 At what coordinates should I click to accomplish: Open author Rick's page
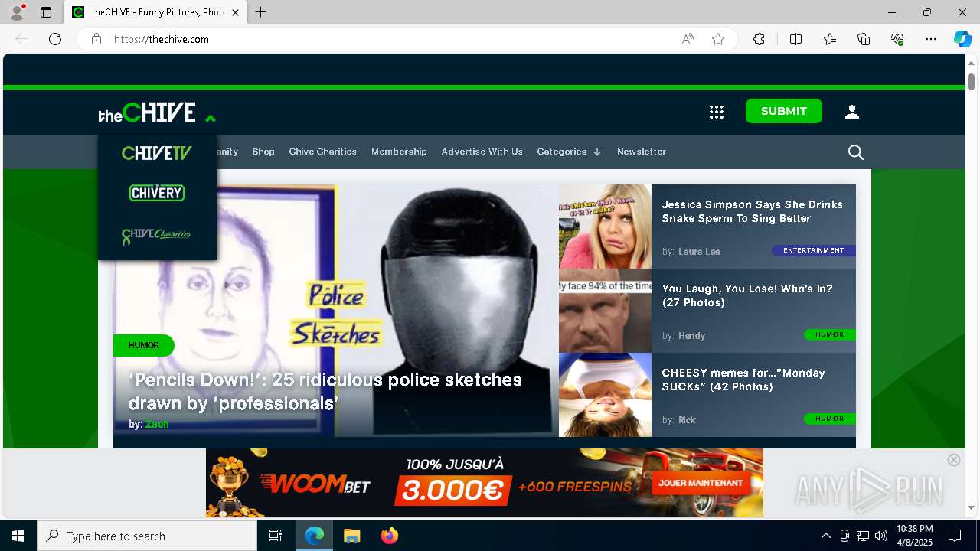(688, 420)
